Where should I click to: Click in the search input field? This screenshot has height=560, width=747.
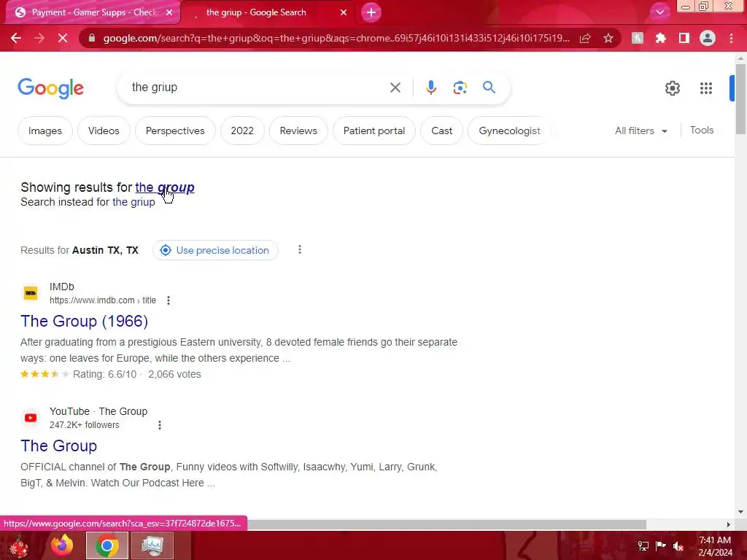point(255,87)
